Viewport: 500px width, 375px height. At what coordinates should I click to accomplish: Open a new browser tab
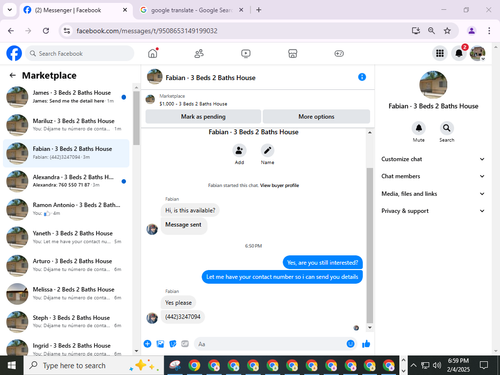tap(259, 10)
